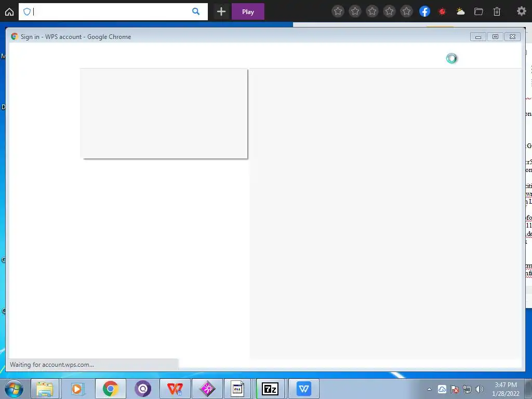532x399 pixels.
Task: Click the trash bin icon
Action: click(497, 12)
